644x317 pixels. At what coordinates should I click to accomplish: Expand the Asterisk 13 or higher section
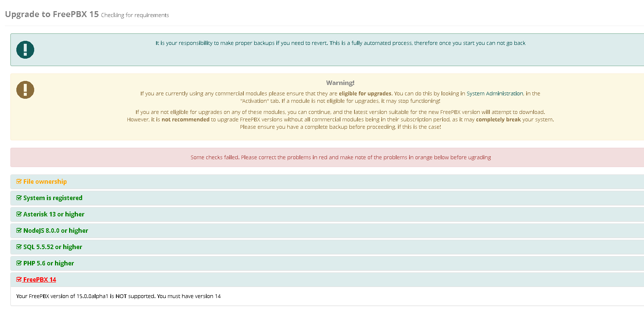pos(54,214)
